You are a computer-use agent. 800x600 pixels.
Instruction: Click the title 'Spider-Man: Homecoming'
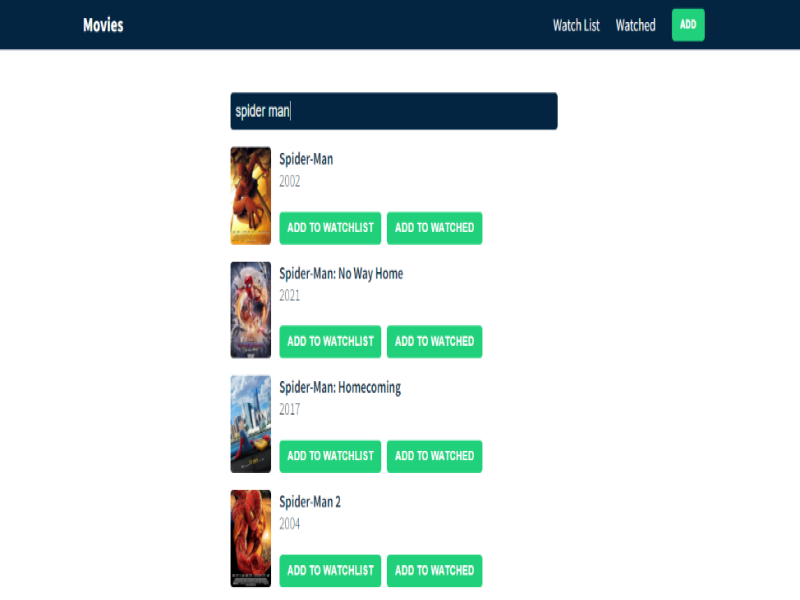[x=340, y=388]
